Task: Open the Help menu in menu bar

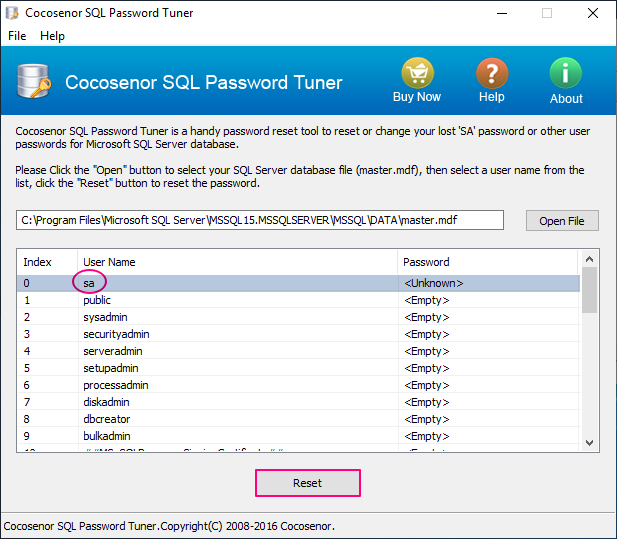Action: coord(52,36)
